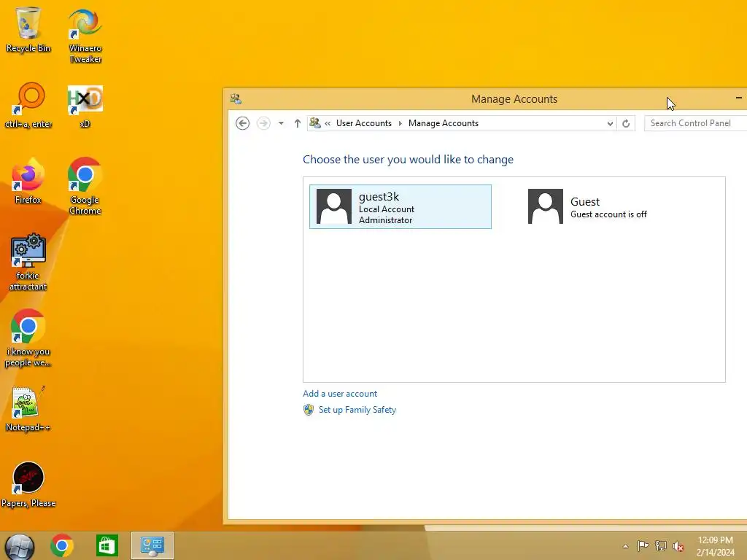Open the taskbar clock and date
This screenshot has height=560, width=747.
[x=715, y=546]
